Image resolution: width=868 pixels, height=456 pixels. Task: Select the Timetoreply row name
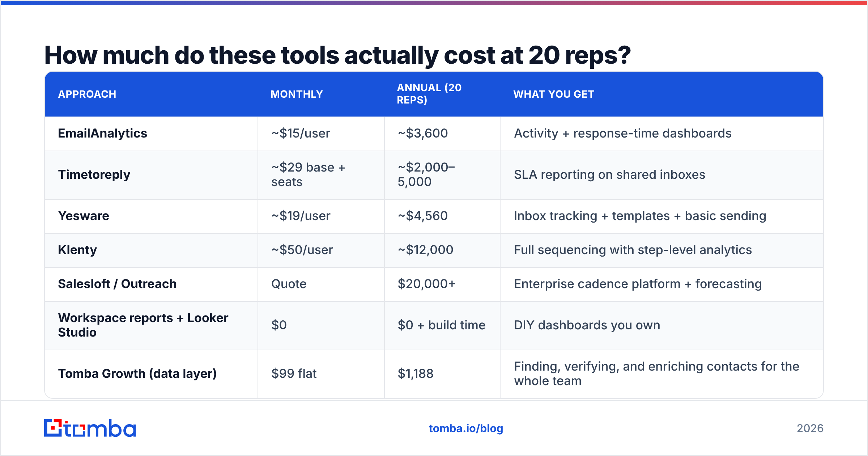(x=94, y=175)
